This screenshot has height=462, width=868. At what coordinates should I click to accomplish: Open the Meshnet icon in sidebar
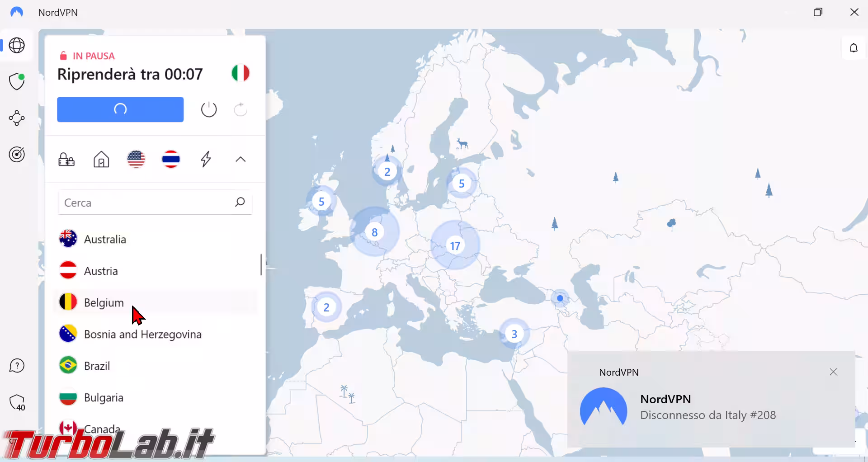tap(17, 118)
